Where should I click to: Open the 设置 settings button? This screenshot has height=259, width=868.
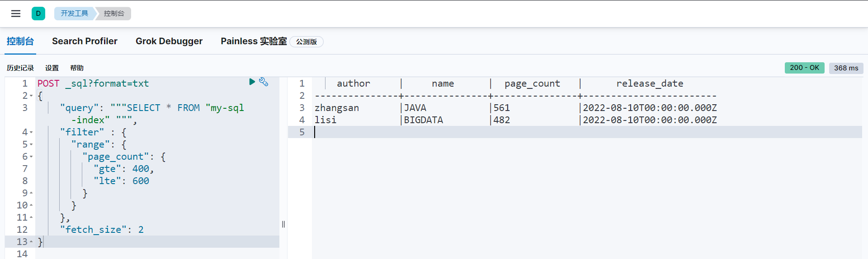[x=52, y=68]
